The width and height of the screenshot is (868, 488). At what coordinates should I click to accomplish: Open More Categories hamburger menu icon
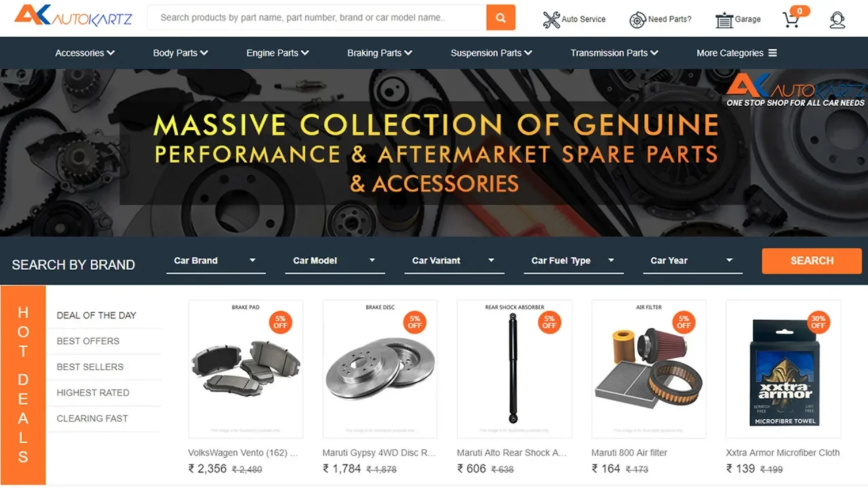point(772,53)
